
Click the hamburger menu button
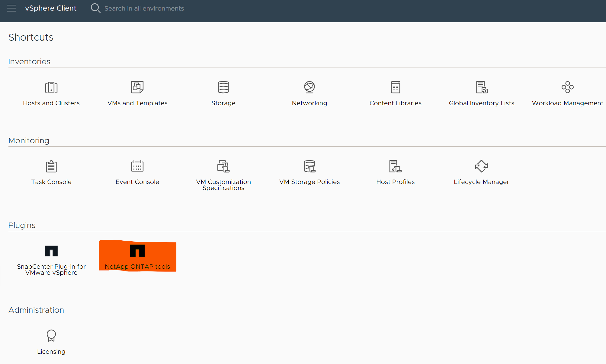[12, 8]
